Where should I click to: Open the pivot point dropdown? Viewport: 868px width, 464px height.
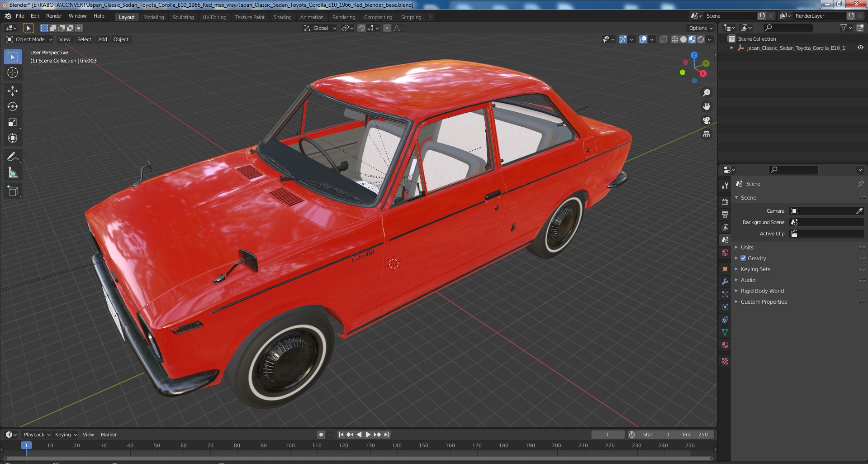(x=347, y=28)
